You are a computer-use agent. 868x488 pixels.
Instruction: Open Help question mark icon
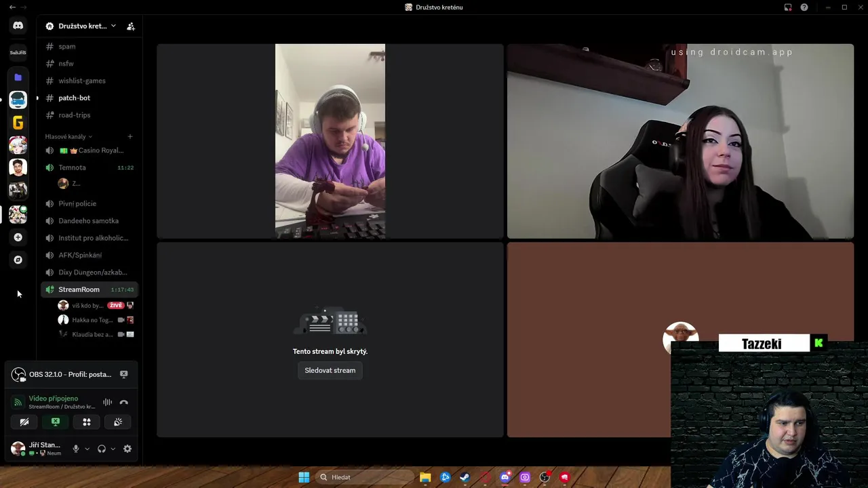pos(804,7)
